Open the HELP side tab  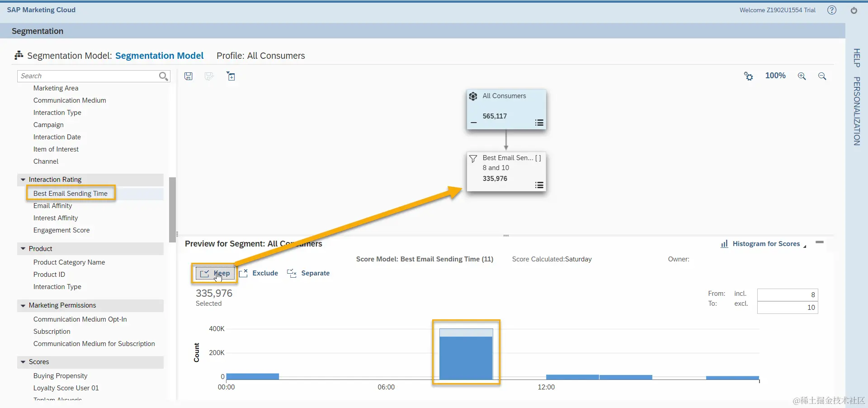coord(856,58)
